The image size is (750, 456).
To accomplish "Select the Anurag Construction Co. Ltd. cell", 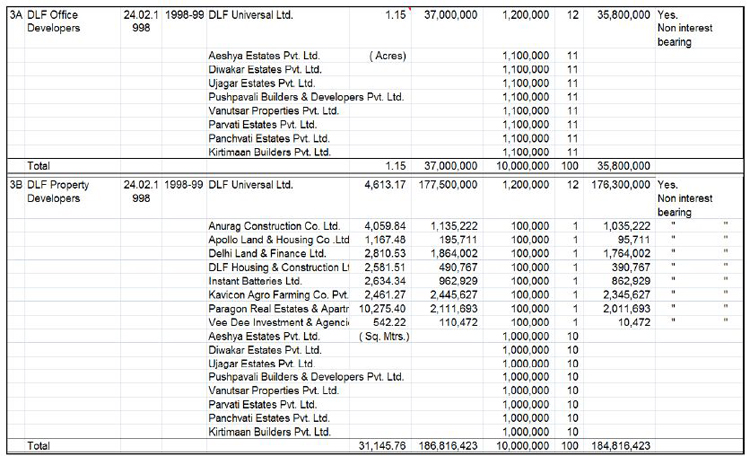I will coord(274,226).
